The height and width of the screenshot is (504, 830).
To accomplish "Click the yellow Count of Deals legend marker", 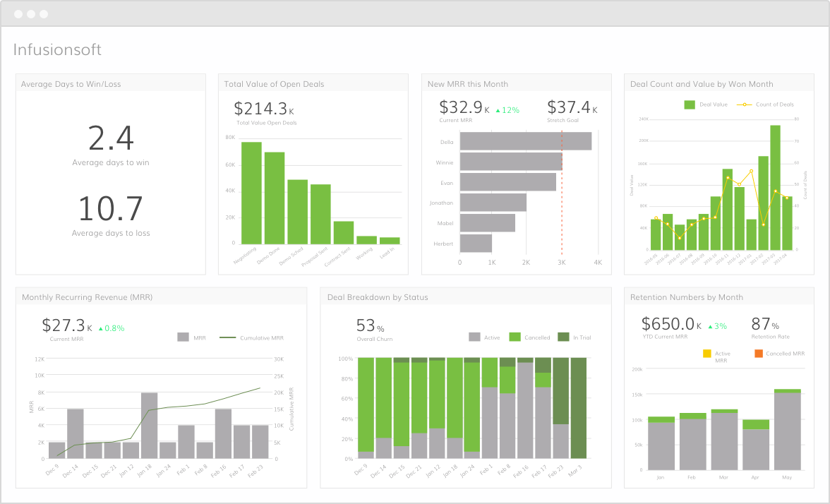I will (x=744, y=104).
